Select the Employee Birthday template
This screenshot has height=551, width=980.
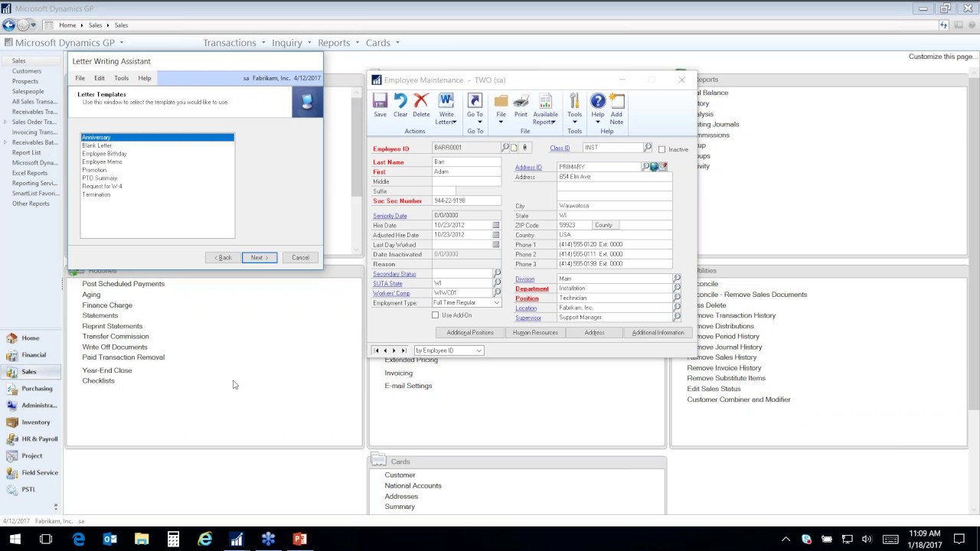point(105,154)
